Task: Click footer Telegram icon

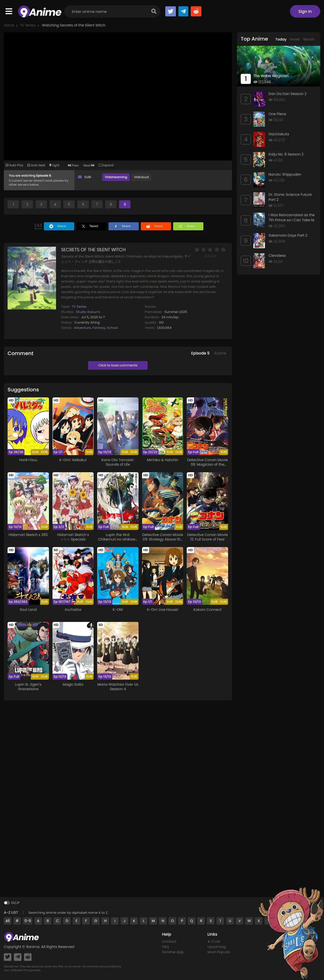Action: (x=17, y=957)
